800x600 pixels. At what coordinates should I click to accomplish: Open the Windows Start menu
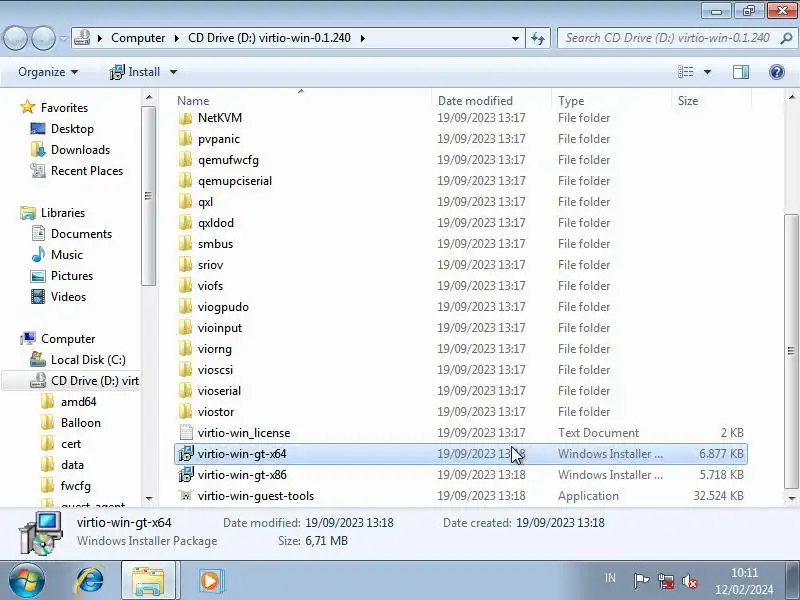pyautogui.click(x=27, y=581)
